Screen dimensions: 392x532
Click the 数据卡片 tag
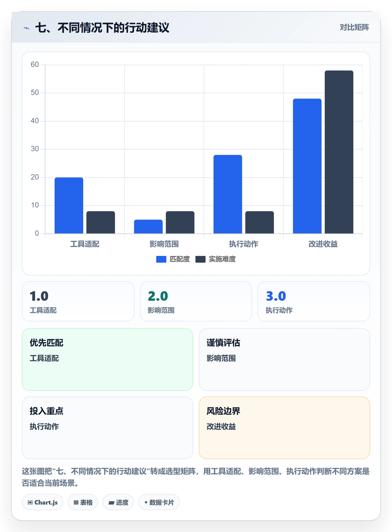tap(159, 502)
